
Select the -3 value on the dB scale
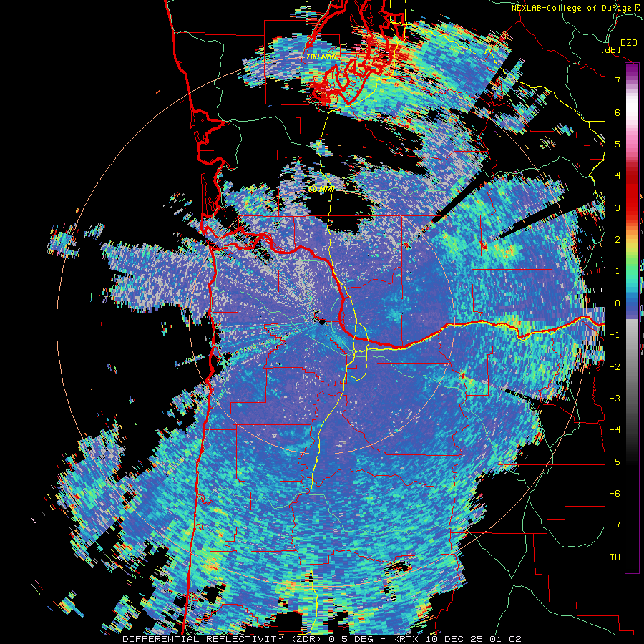pos(615,398)
